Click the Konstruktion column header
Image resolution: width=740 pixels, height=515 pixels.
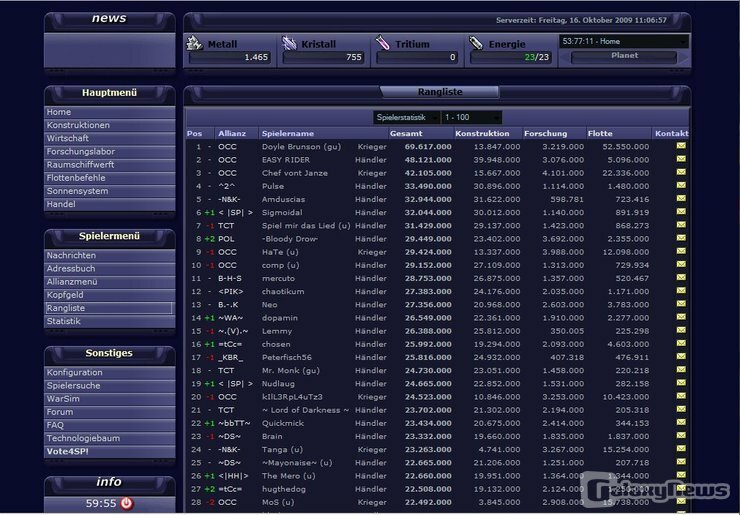tap(482, 134)
